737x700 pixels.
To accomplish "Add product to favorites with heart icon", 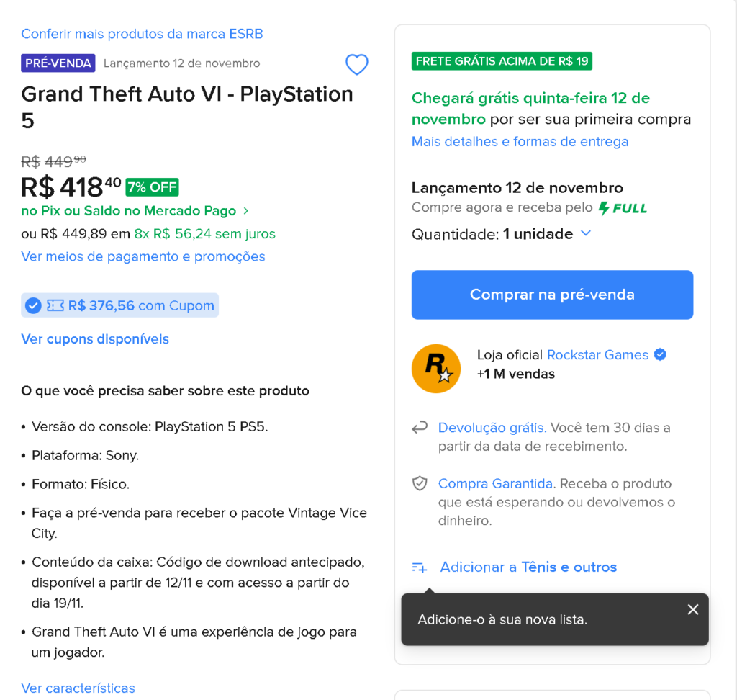I will click(x=357, y=64).
